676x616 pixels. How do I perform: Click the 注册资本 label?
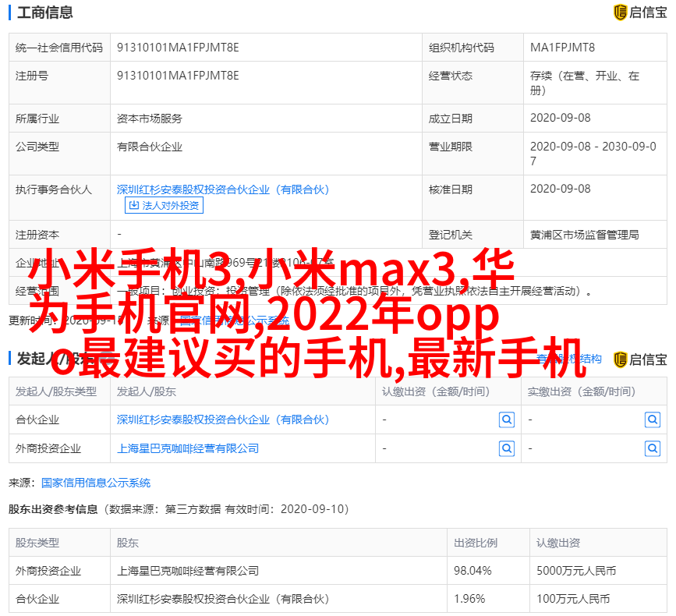(x=37, y=235)
